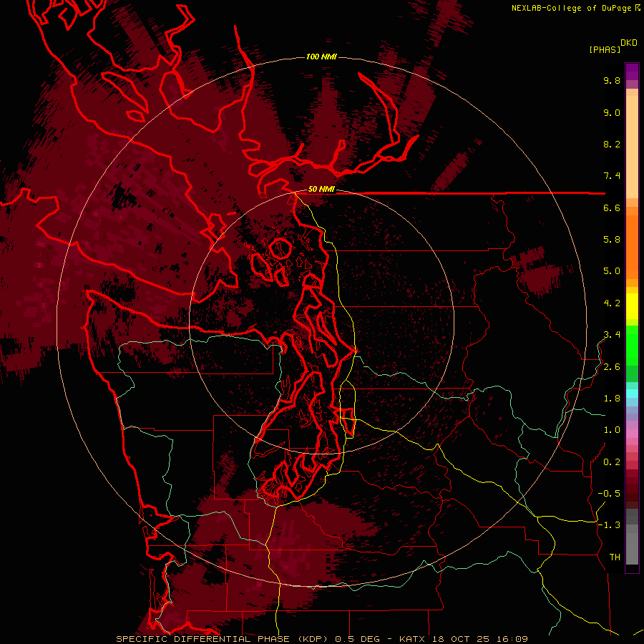
Task: Pick the 0.2 scale value
Action: 612,462
